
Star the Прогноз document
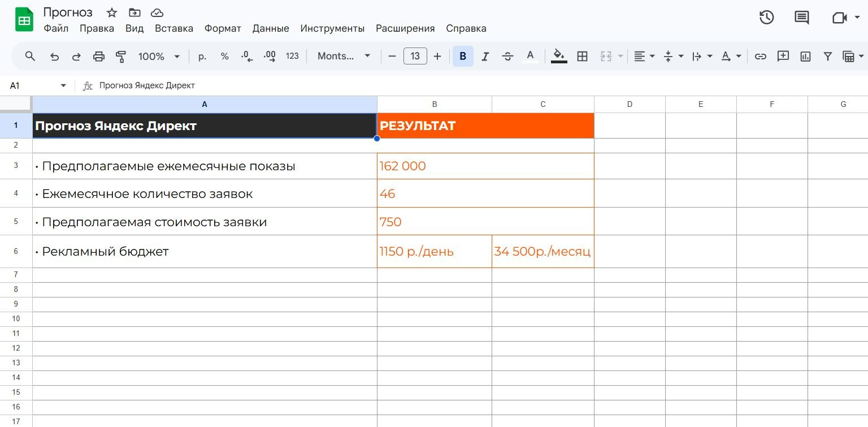[x=112, y=12]
